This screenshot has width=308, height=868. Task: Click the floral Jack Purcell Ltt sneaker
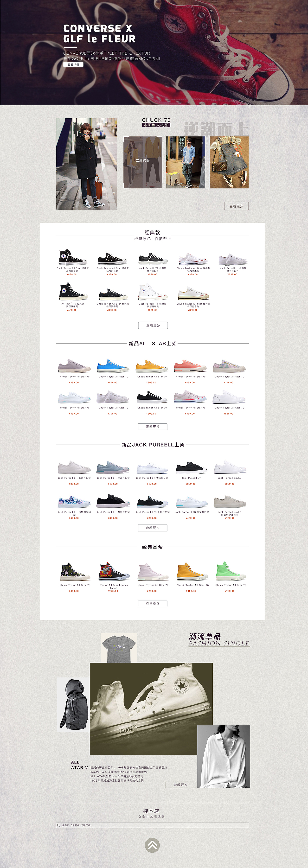(x=74, y=502)
